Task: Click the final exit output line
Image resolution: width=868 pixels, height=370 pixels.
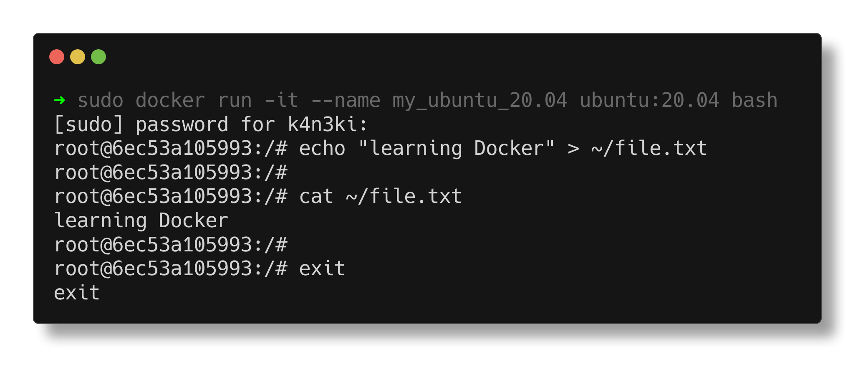Action: click(x=77, y=292)
